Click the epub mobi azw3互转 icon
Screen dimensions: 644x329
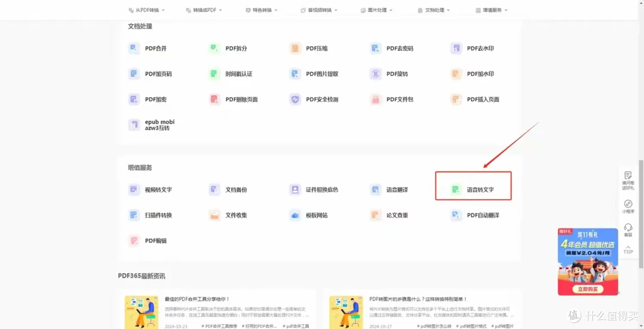(x=134, y=125)
